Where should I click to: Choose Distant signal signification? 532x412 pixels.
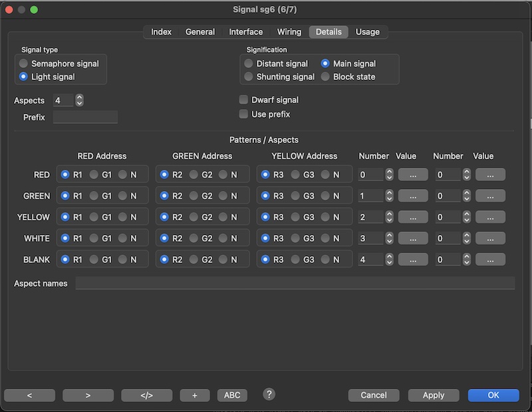pos(249,64)
